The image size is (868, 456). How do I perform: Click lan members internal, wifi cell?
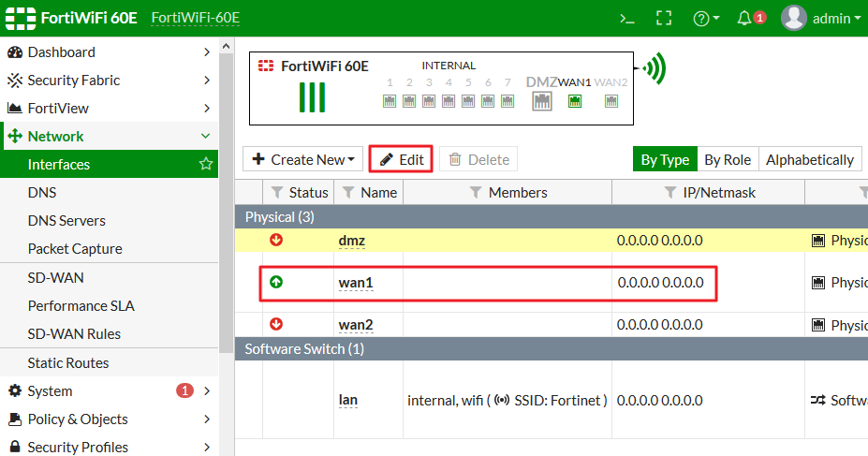point(508,400)
